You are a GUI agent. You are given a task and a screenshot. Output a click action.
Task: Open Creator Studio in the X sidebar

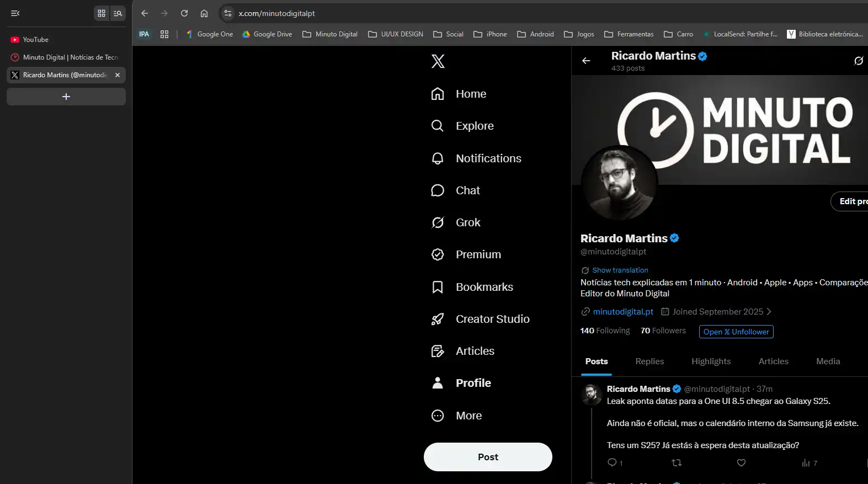(x=480, y=319)
